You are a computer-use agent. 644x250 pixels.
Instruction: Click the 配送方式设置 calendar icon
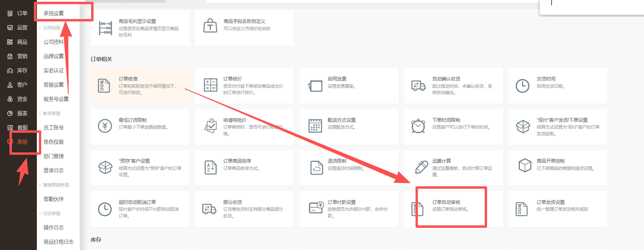(x=315, y=126)
